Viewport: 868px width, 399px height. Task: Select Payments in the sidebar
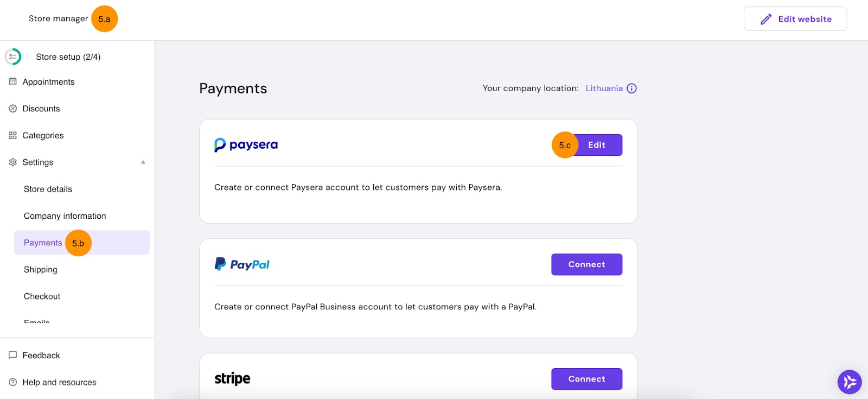pos(43,243)
